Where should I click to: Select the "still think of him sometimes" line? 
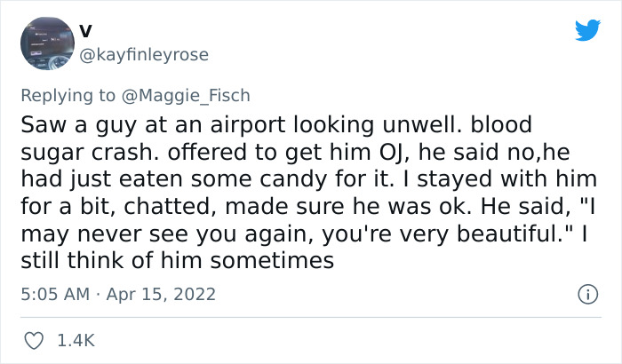click(176, 261)
